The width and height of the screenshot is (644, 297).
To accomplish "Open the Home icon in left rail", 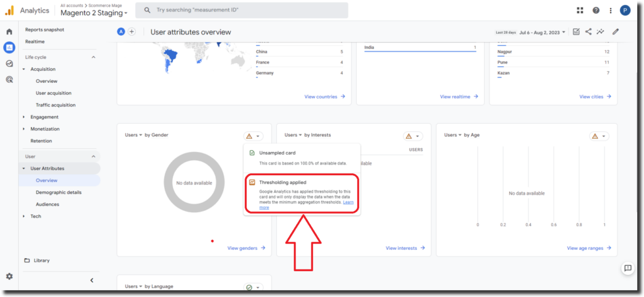I will click(x=9, y=31).
